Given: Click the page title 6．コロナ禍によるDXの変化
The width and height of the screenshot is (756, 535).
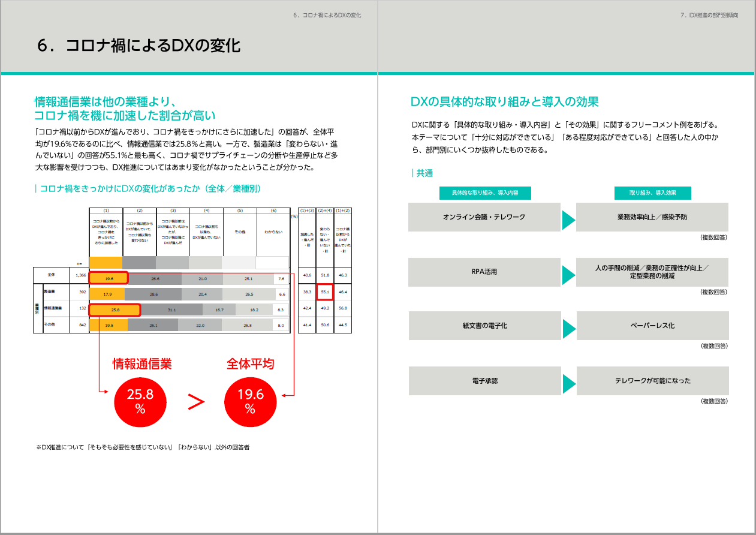Looking at the screenshot, I should (x=138, y=46).
